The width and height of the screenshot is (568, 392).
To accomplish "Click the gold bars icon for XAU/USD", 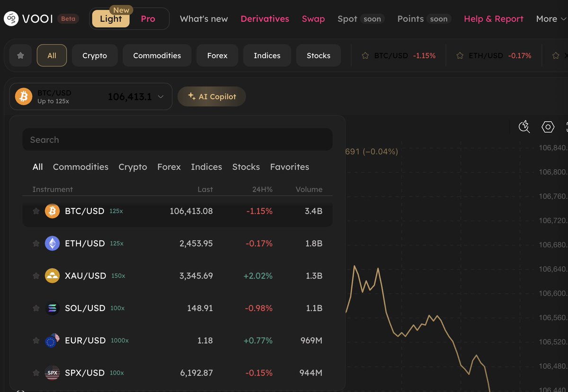I will [x=52, y=276].
